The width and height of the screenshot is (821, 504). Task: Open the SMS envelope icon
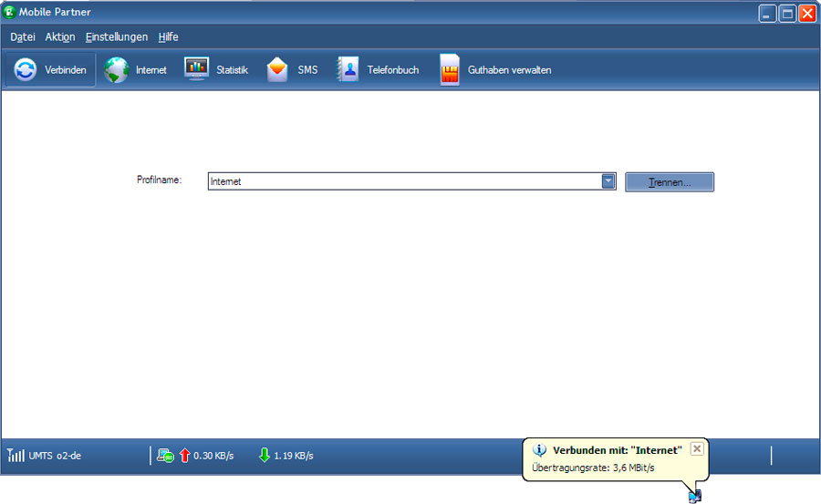[x=277, y=69]
